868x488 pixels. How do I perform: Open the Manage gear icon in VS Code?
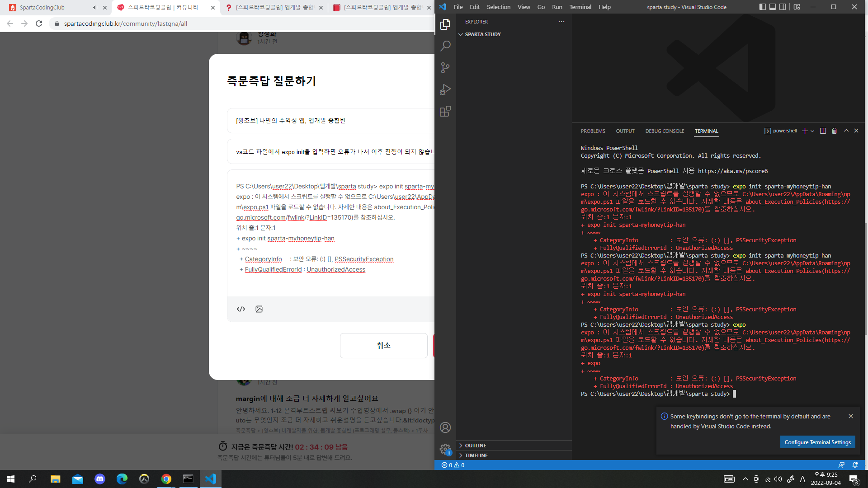click(445, 449)
